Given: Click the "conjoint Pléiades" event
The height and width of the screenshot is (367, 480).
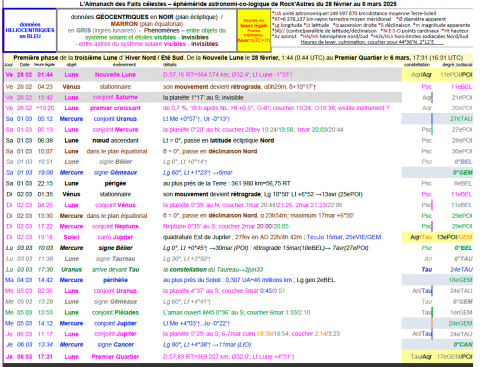Looking at the screenshot, I should click(115, 312).
